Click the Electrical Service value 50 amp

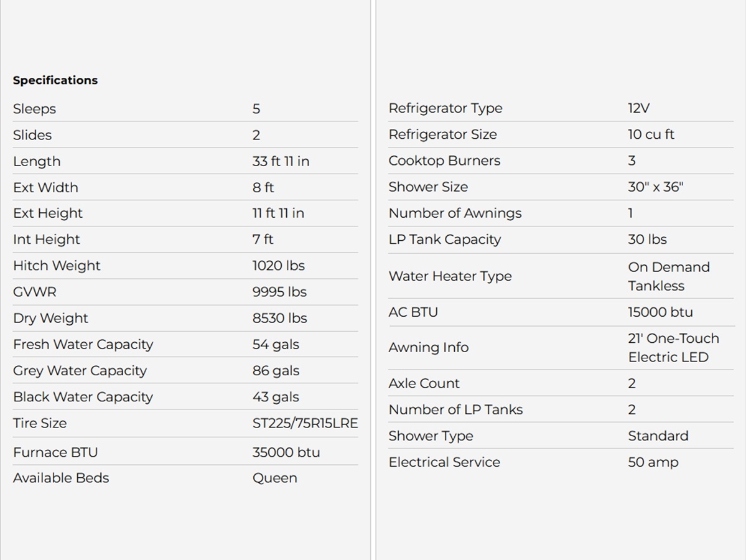pyautogui.click(x=653, y=462)
